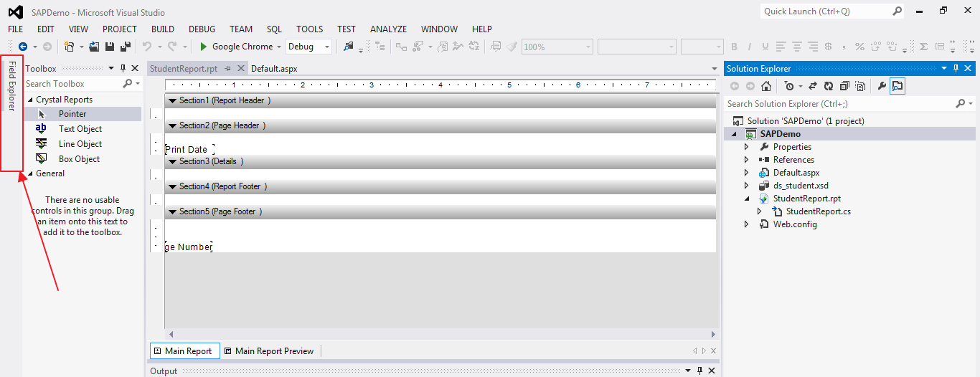The height and width of the screenshot is (377, 980).
Task: Click the Section5 (Page Footer) bar
Action: pos(440,212)
